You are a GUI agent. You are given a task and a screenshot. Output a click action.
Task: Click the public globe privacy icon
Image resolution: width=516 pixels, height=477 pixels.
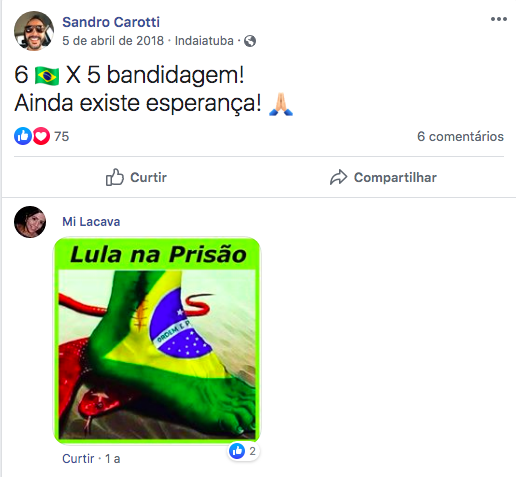(x=250, y=41)
